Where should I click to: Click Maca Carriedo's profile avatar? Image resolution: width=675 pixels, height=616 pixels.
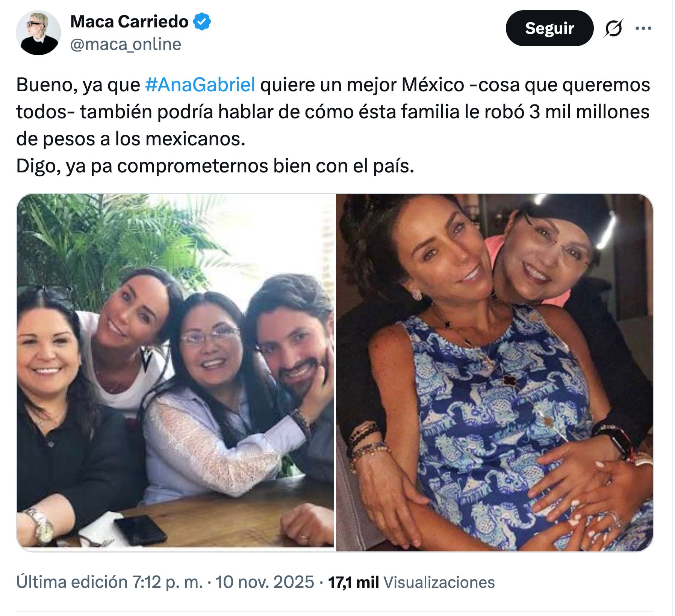(x=38, y=31)
